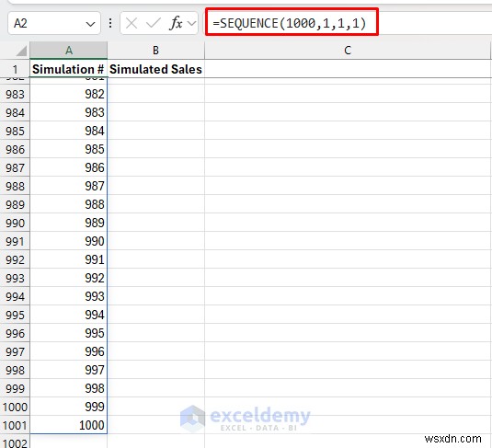Expand the dropdown arrow beside fx

191,23
